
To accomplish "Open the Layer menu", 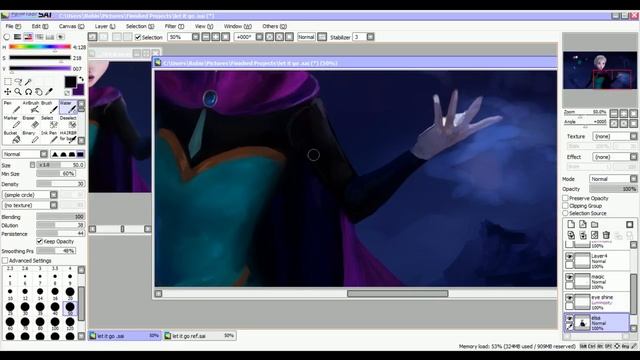I will 105,26.
